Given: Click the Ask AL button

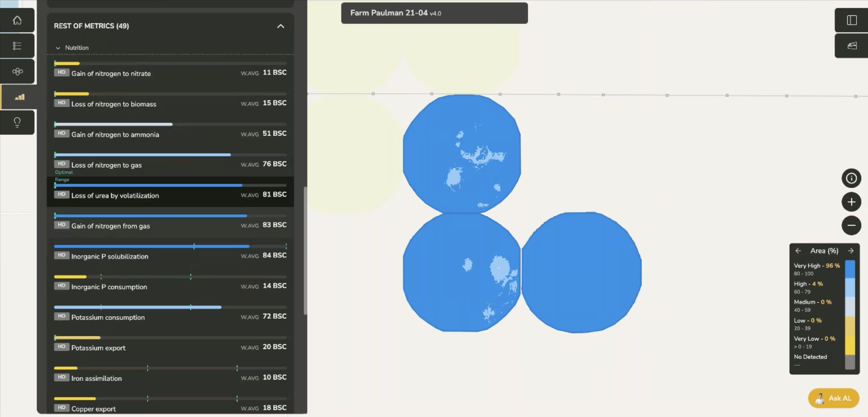Looking at the screenshot, I should click(x=833, y=398).
